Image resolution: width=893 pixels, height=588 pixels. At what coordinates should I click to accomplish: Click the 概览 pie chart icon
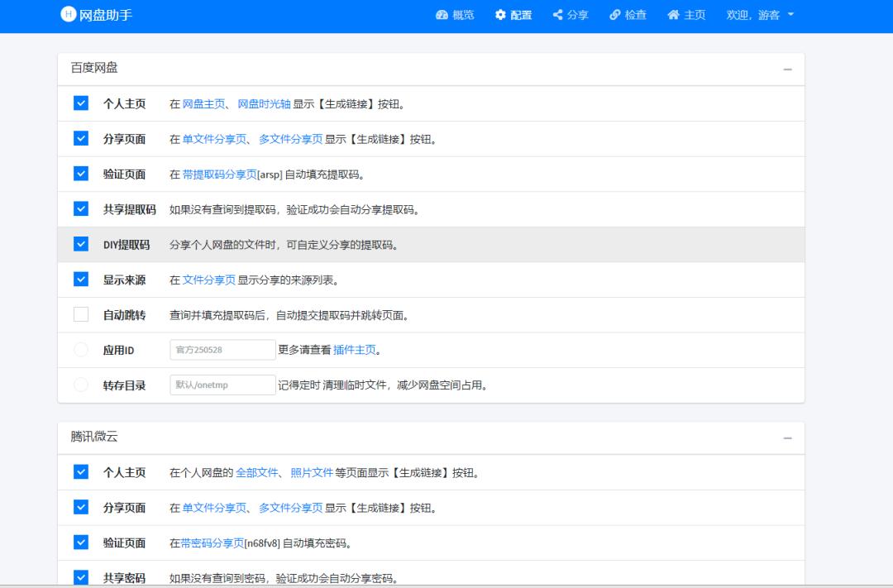(442, 15)
